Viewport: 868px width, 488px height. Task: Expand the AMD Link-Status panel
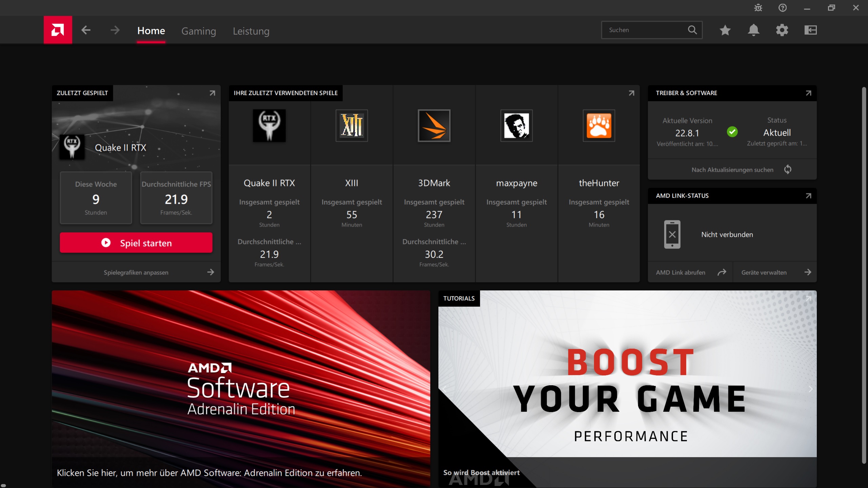(x=808, y=196)
